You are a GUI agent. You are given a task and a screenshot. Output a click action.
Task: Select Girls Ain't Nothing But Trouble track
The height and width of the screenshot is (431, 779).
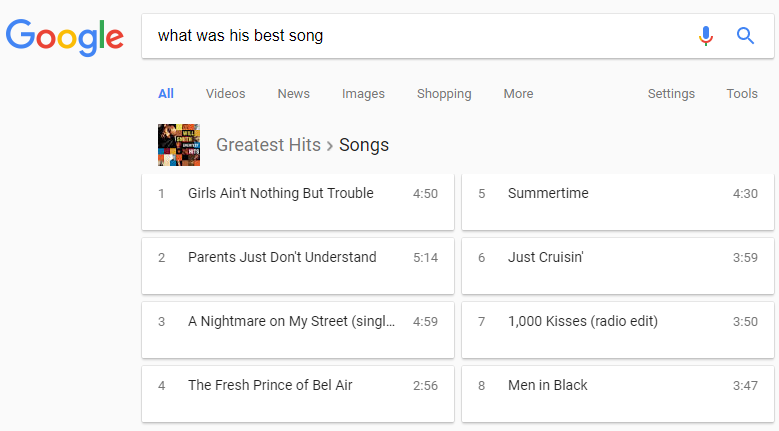pyautogui.click(x=298, y=202)
